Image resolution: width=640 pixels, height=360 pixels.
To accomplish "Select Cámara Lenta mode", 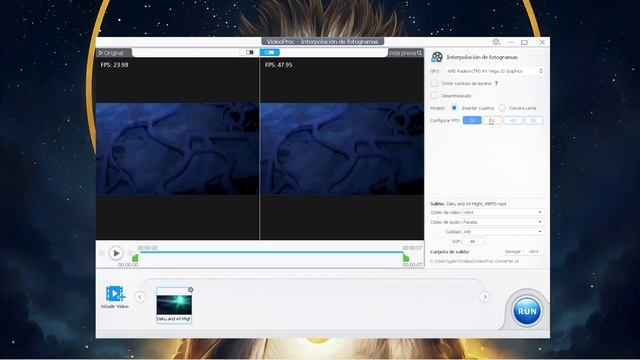I will tap(502, 108).
